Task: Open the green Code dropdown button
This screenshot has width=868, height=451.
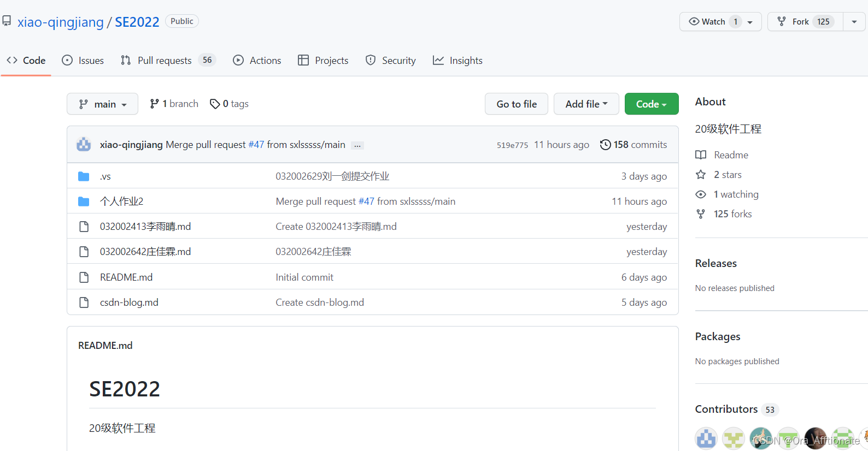Action: coord(652,104)
